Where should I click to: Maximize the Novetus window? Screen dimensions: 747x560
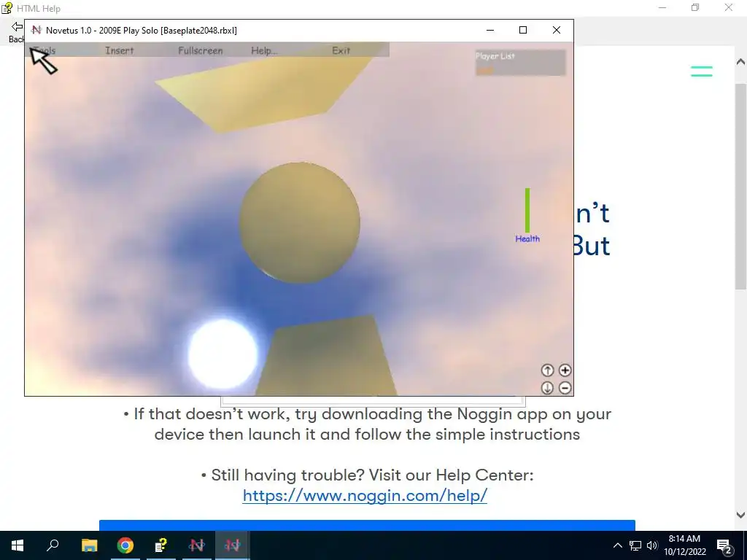coord(523,30)
